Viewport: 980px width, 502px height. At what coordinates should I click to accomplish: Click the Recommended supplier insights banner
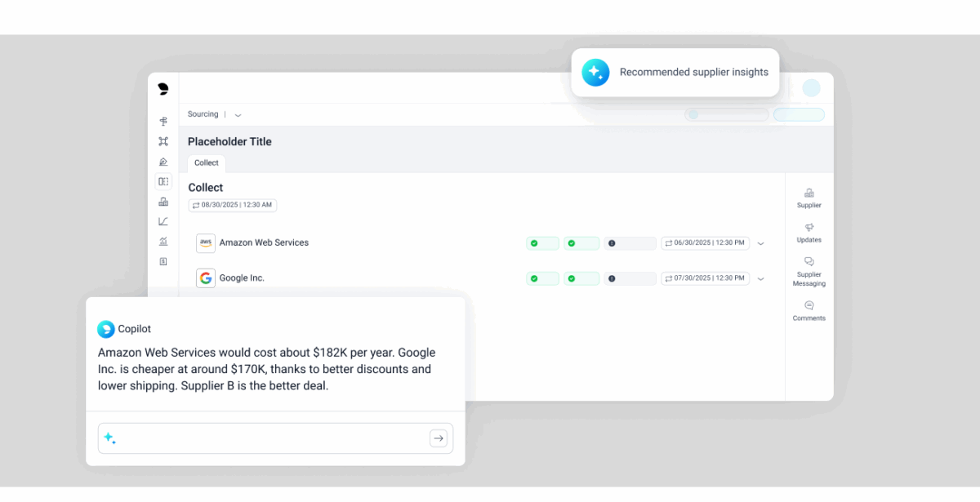(675, 73)
